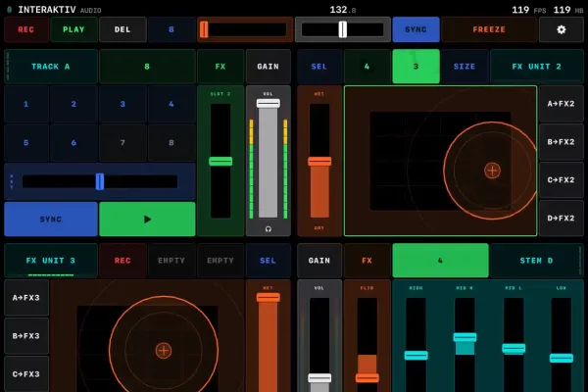This screenshot has height=392, width=588.
Task: Toggle the highlighted green 3 button
Action: (x=416, y=67)
